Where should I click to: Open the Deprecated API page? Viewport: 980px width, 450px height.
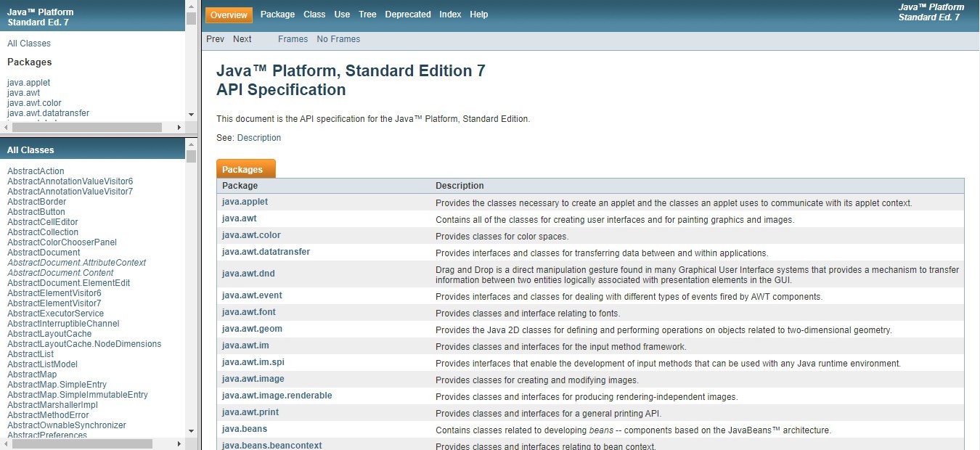pyautogui.click(x=407, y=15)
